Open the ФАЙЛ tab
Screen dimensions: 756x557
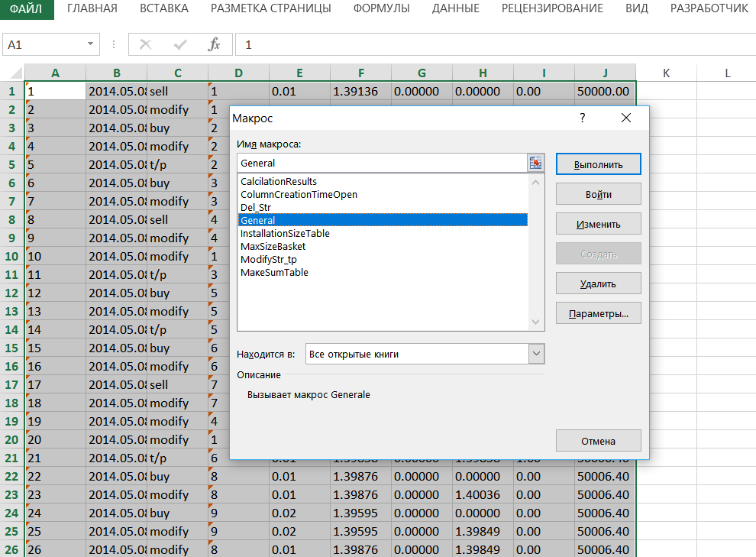click(26, 8)
